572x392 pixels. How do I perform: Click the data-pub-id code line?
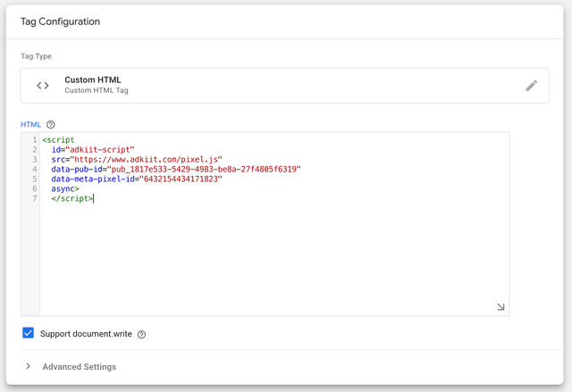coord(176,170)
